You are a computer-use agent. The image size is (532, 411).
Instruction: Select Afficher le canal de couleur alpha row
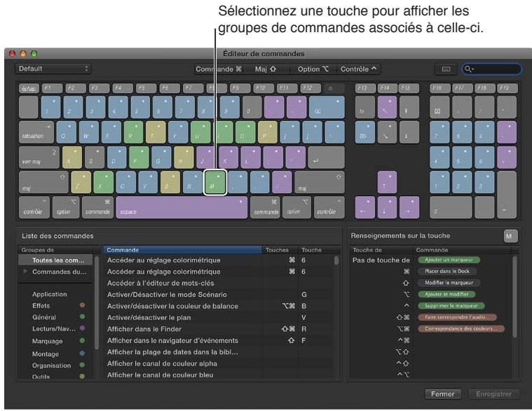point(217,363)
